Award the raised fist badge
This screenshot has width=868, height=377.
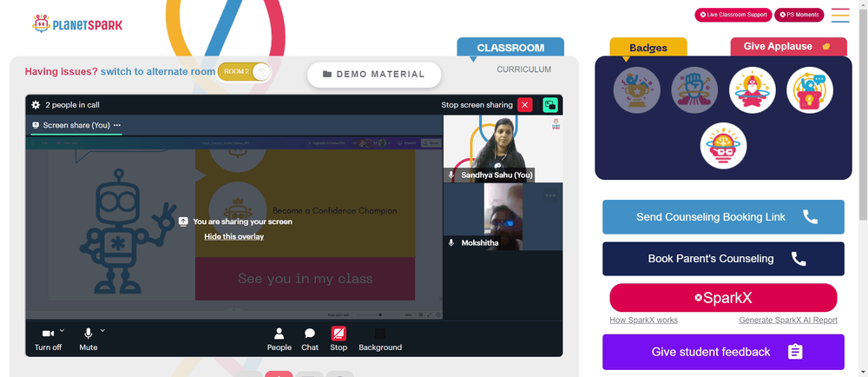pos(694,90)
